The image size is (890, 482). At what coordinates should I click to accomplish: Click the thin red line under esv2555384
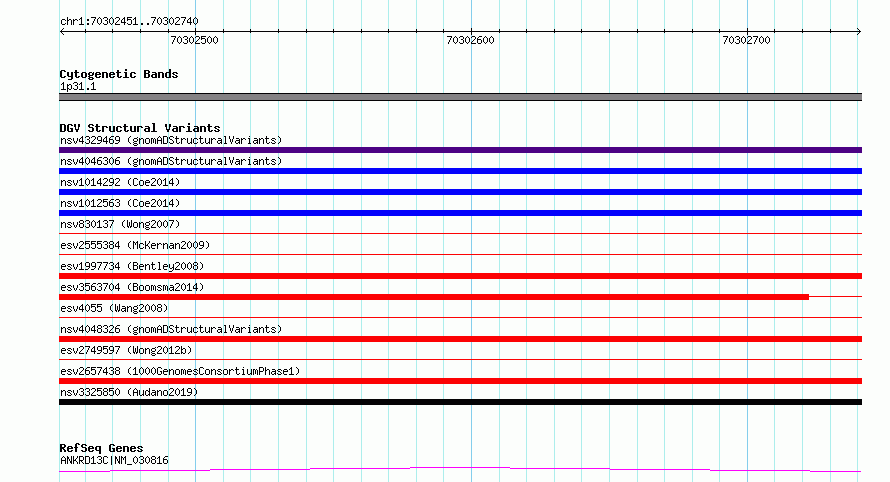pyautogui.click(x=460, y=254)
